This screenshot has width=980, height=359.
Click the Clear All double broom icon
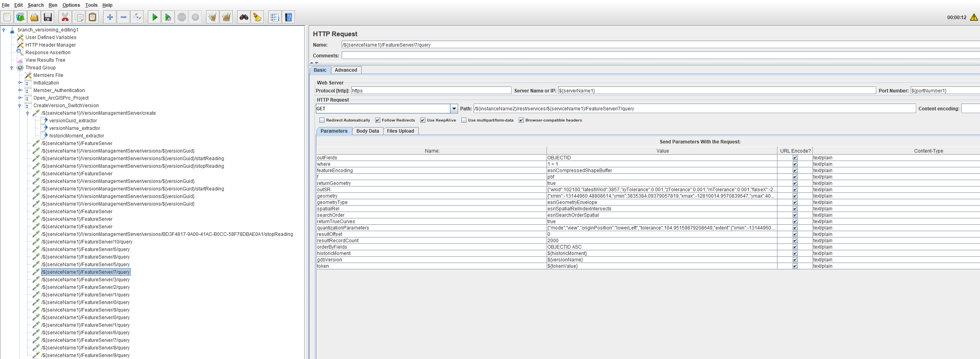pos(226,17)
